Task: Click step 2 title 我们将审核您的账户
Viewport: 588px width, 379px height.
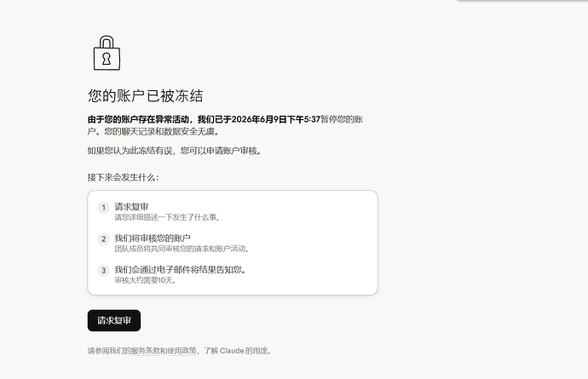Action: tap(153, 238)
